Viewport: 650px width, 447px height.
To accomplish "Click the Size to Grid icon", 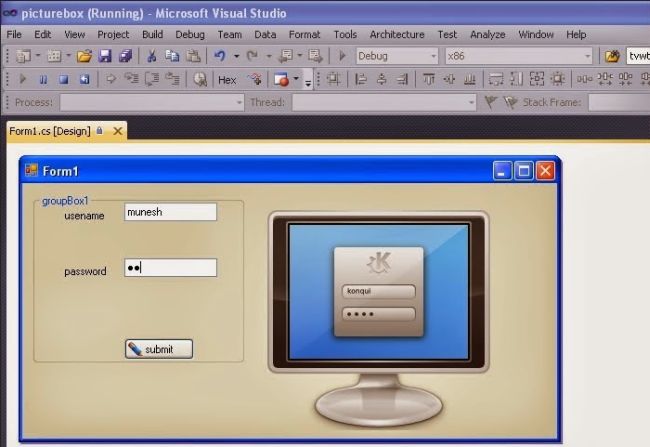I will (x=558, y=79).
